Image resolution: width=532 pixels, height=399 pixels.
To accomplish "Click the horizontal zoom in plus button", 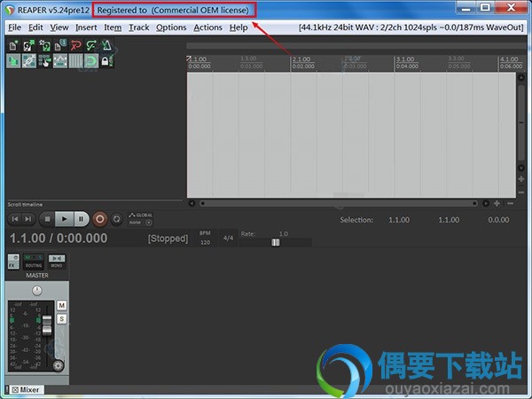I will coord(497,203).
